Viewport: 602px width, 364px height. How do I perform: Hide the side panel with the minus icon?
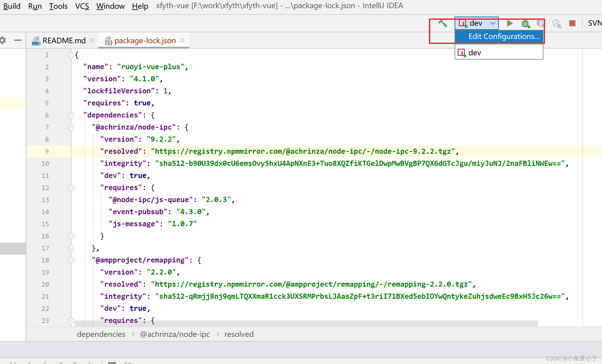(x=18, y=40)
